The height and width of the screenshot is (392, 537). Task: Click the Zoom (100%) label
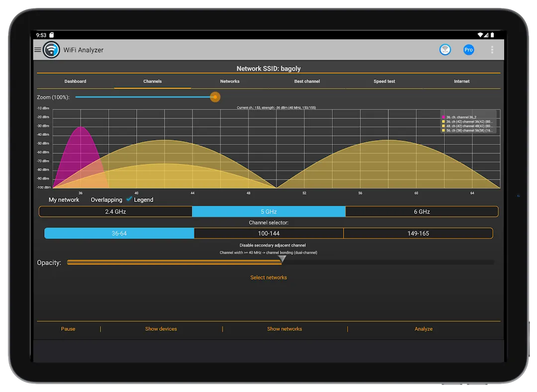[x=53, y=98]
